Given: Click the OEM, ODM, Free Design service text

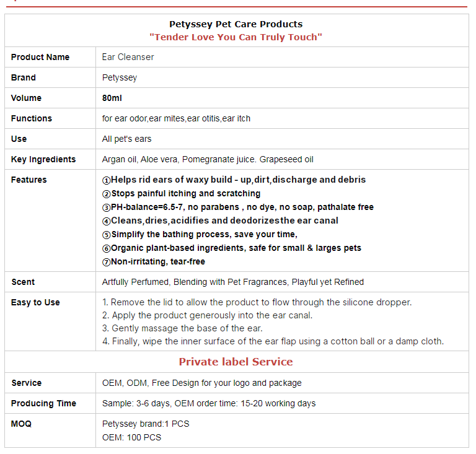Looking at the screenshot, I should [201, 383].
